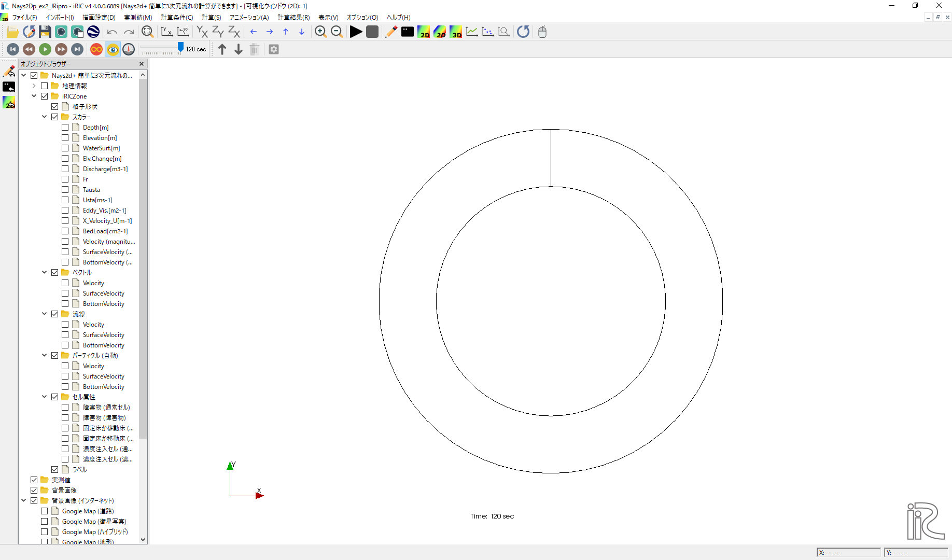Viewport: 952px width, 560px height.
Task: Click the Zoom out magnifier icon
Action: coord(337,32)
